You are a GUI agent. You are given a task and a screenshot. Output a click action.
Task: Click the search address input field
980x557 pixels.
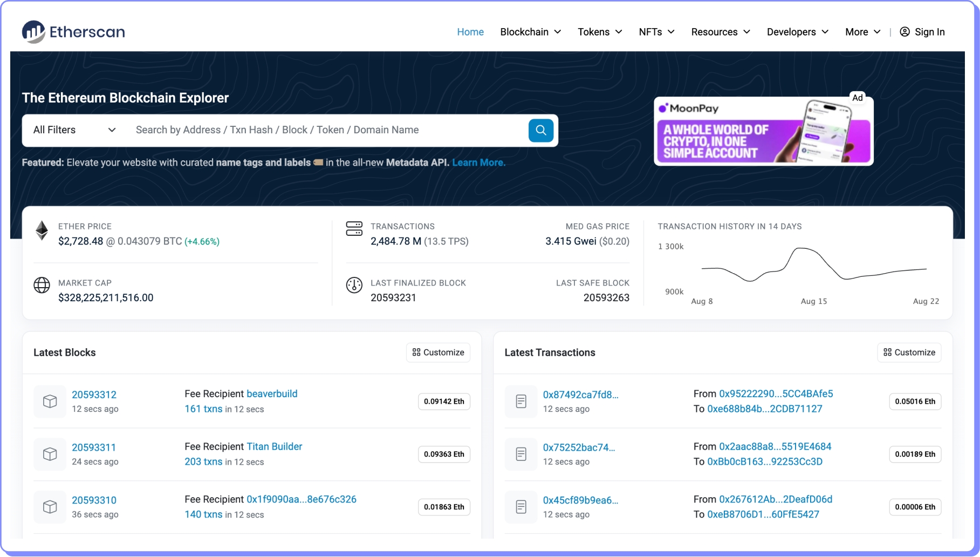click(x=324, y=130)
